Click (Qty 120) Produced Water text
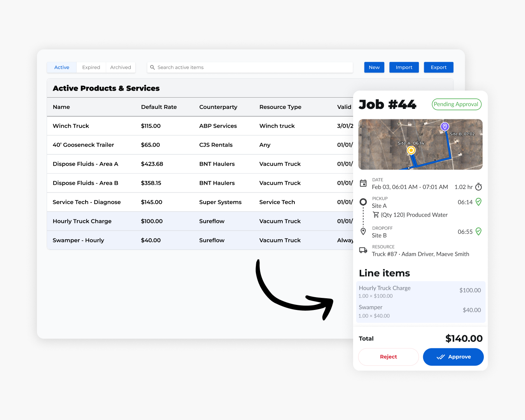 [414, 215]
